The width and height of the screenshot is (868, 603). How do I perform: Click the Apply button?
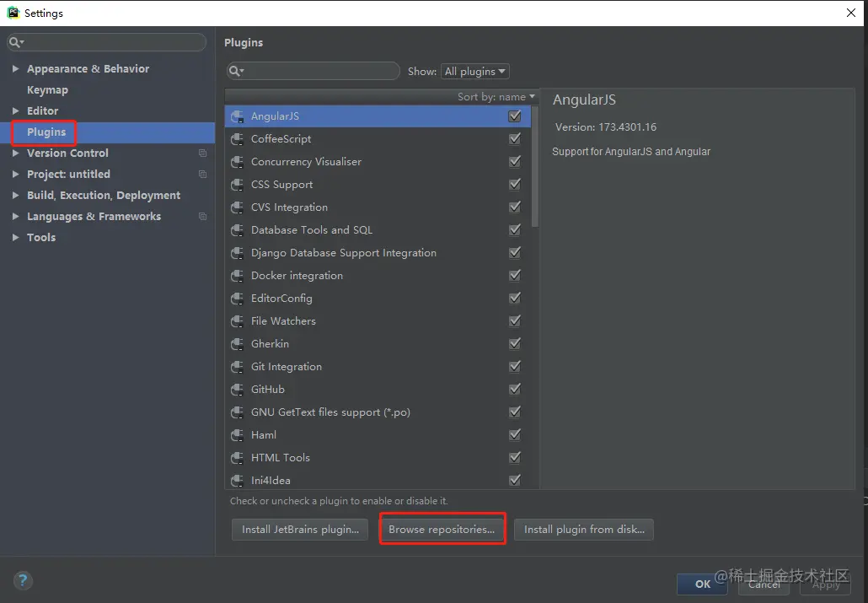[x=825, y=584]
